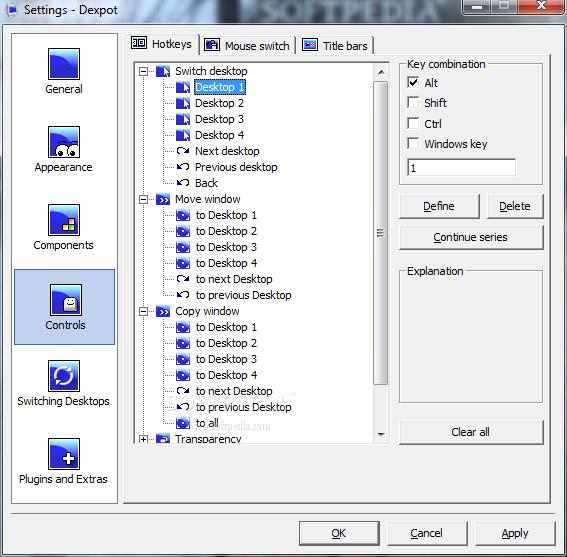Image resolution: width=567 pixels, height=557 pixels.
Task: Collapse the Move window tree node
Action: (143, 199)
